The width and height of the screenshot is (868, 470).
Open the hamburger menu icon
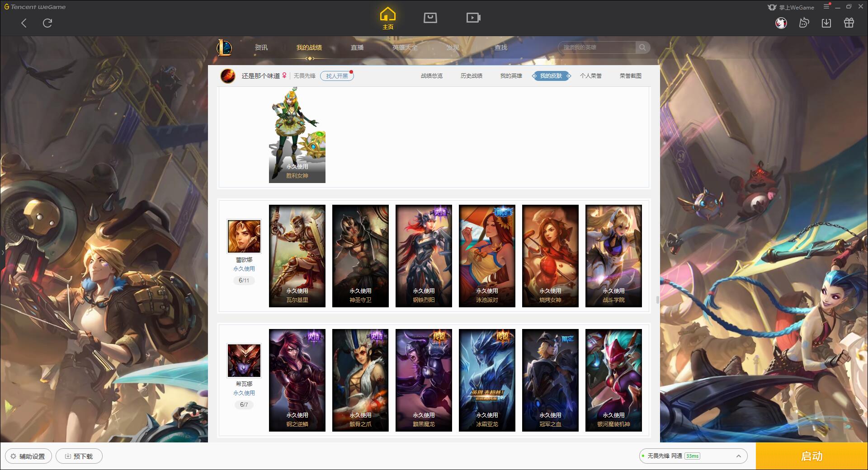coord(826,7)
